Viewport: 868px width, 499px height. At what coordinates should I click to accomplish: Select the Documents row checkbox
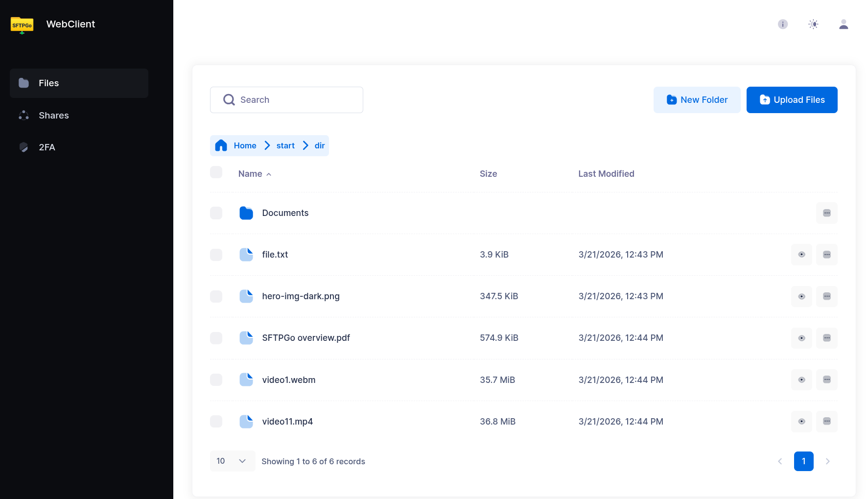pos(216,213)
